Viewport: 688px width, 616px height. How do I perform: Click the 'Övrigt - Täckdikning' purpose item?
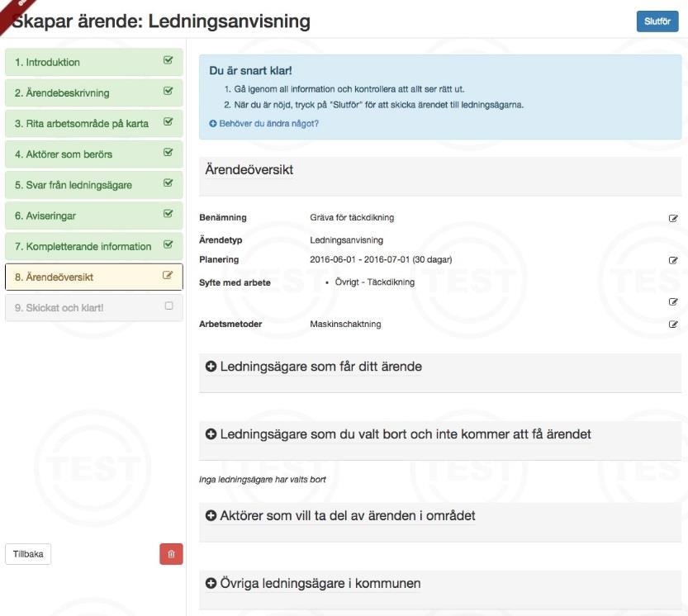(375, 282)
